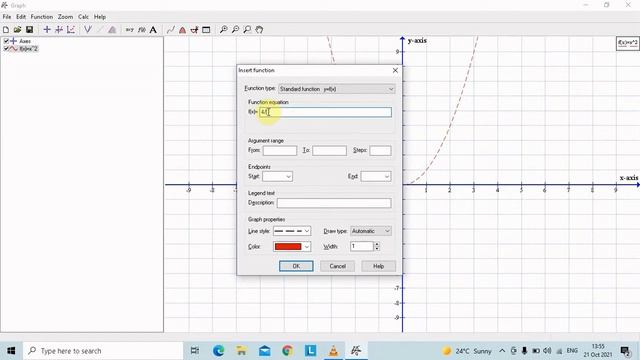Screen dimensions: 640x360
Task: Open the Edit menu
Action: [x=21, y=17]
